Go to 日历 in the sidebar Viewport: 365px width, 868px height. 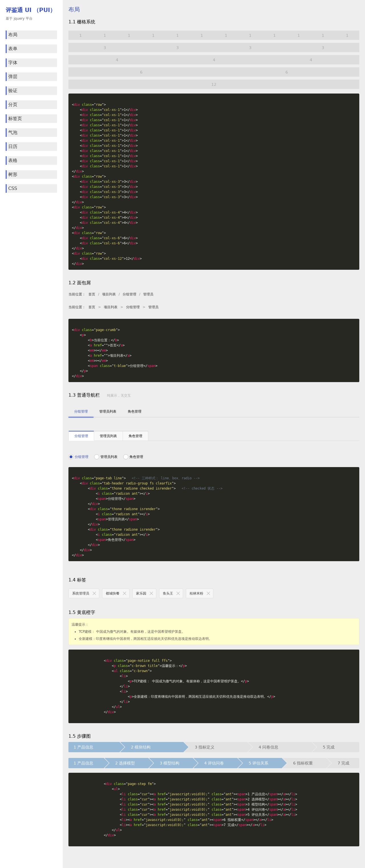pos(31,147)
